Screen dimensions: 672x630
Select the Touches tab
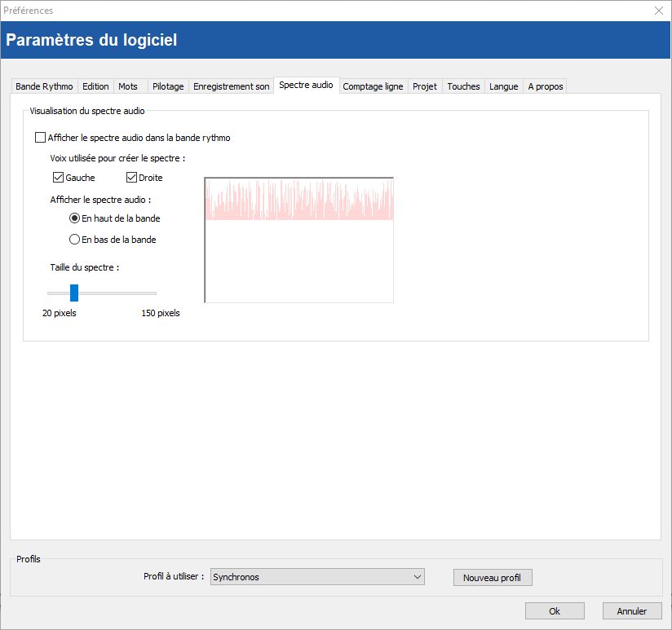pyautogui.click(x=463, y=86)
